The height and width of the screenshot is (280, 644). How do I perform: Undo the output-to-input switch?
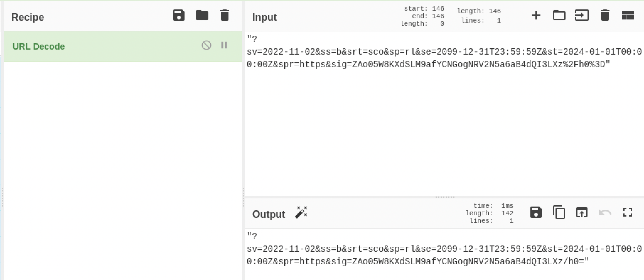coord(605,213)
